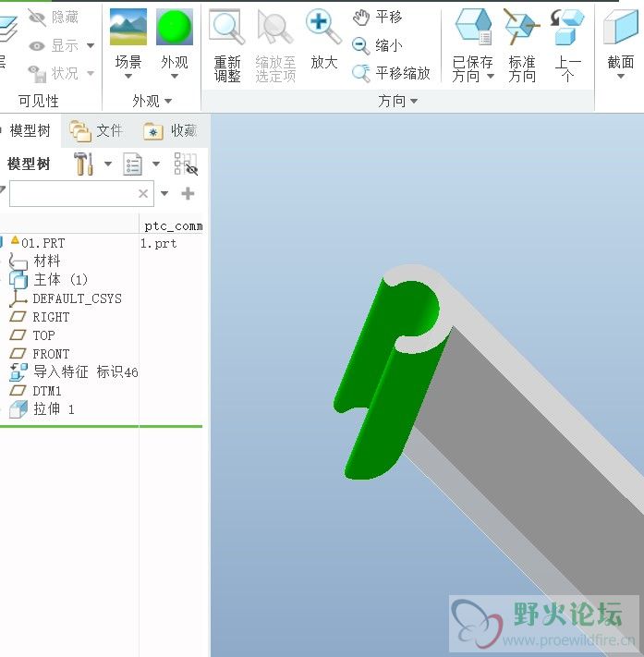Click in the model tree search field

point(81,193)
